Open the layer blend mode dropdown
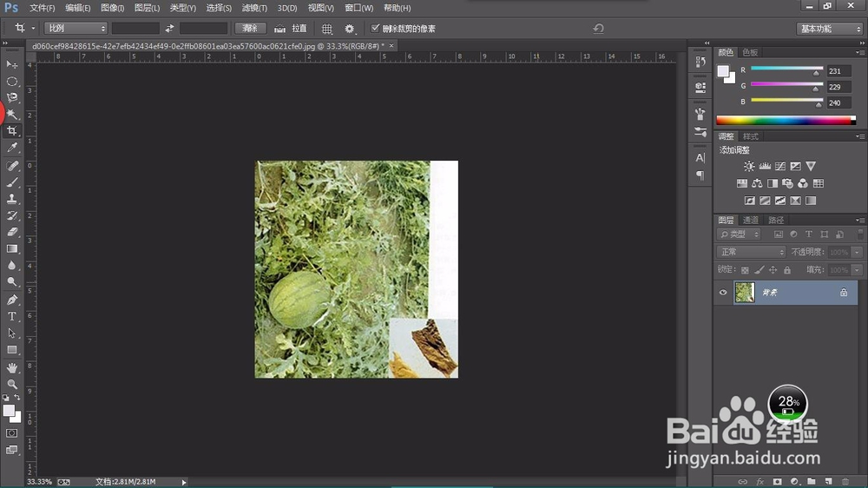 pyautogui.click(x=751, y=252)
